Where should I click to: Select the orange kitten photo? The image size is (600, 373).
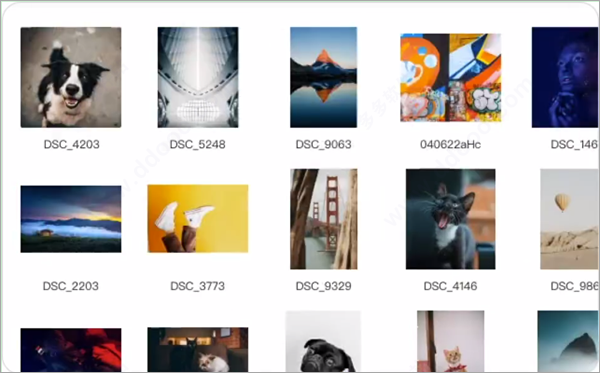click(450, 341)
